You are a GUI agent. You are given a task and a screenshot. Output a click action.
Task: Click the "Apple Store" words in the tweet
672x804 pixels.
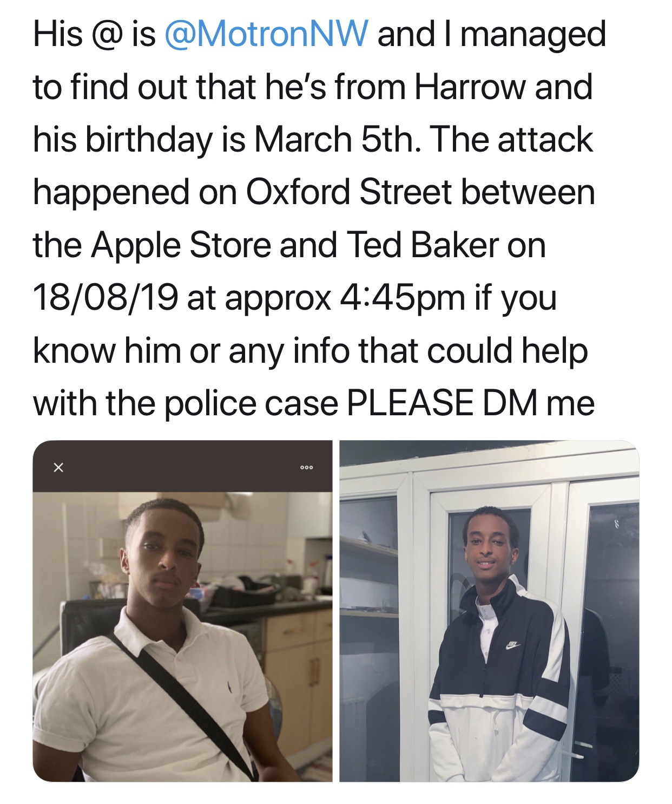[x=181, y=245]
